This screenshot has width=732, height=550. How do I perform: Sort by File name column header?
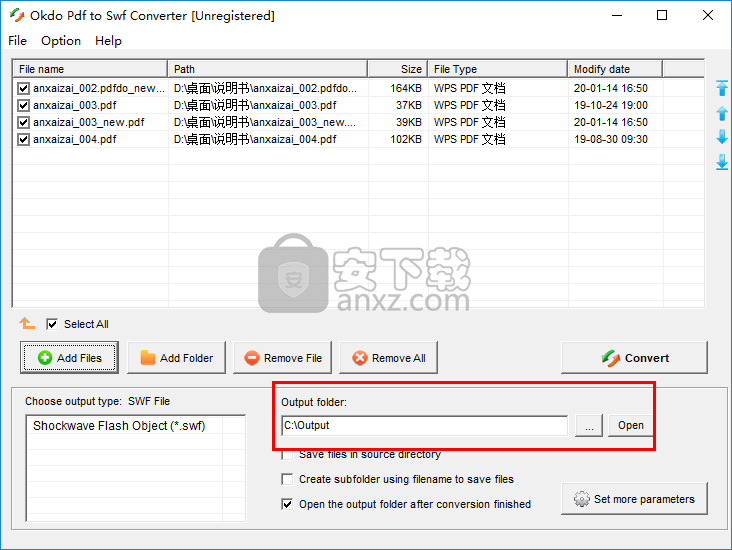click(90, 69)
